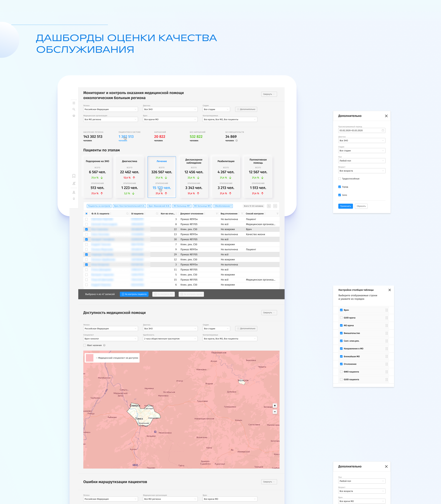Click the table column settings icon

275,206
